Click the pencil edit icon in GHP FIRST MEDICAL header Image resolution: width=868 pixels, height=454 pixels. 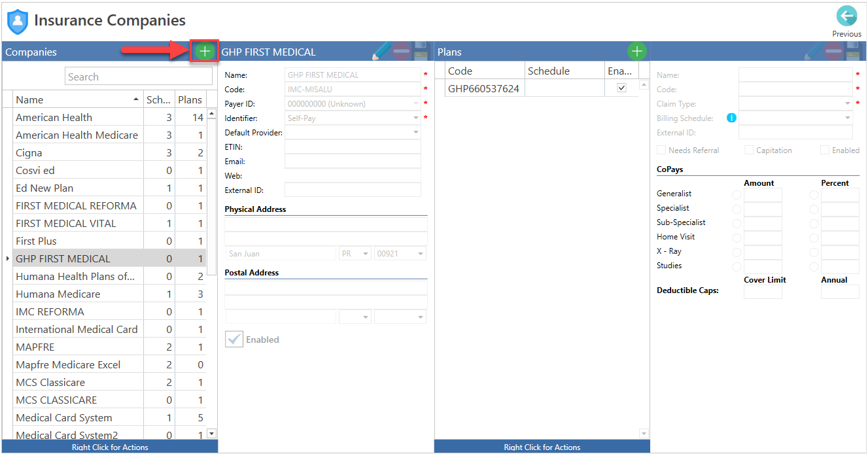click(x=381, y=51)
